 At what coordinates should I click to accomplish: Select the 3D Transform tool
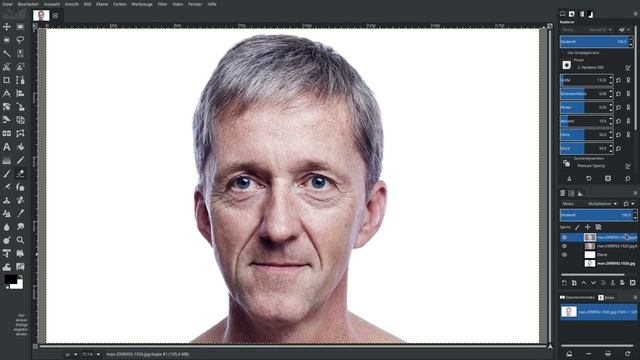point(20,120)
